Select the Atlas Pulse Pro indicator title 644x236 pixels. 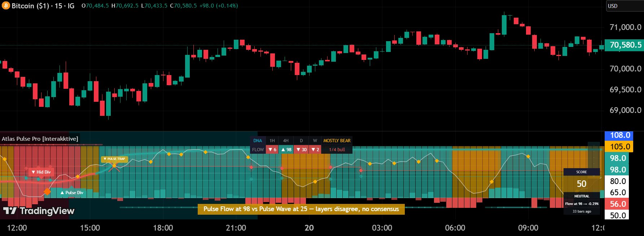click(x=40, y=139)
